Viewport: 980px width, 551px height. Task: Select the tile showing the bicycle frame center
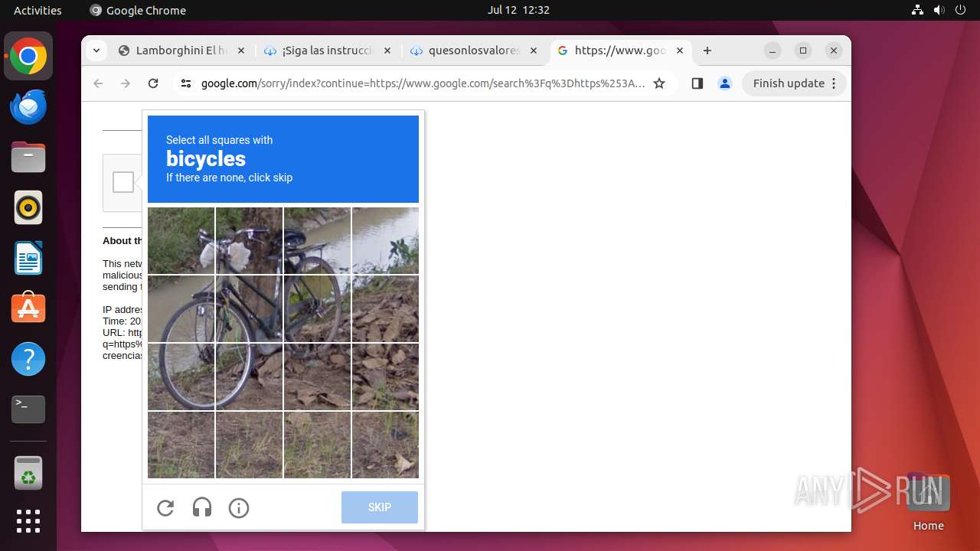pyautogui.click(x=249, y=308)
